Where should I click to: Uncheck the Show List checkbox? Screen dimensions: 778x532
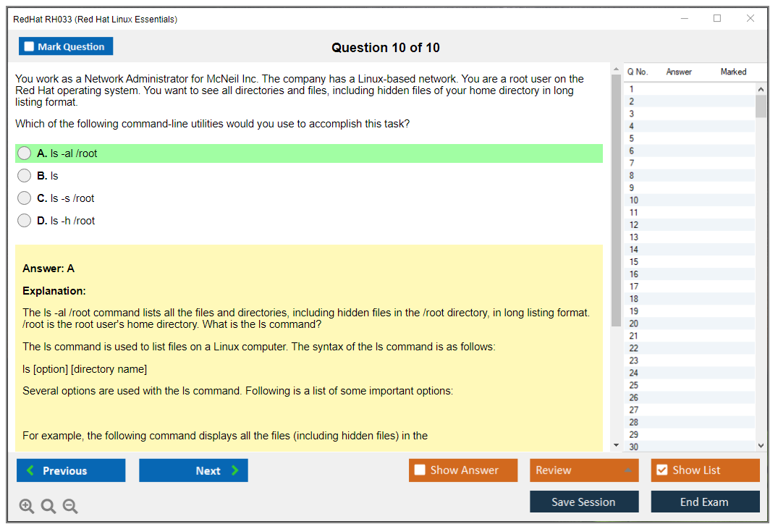(x=661, y=470)
